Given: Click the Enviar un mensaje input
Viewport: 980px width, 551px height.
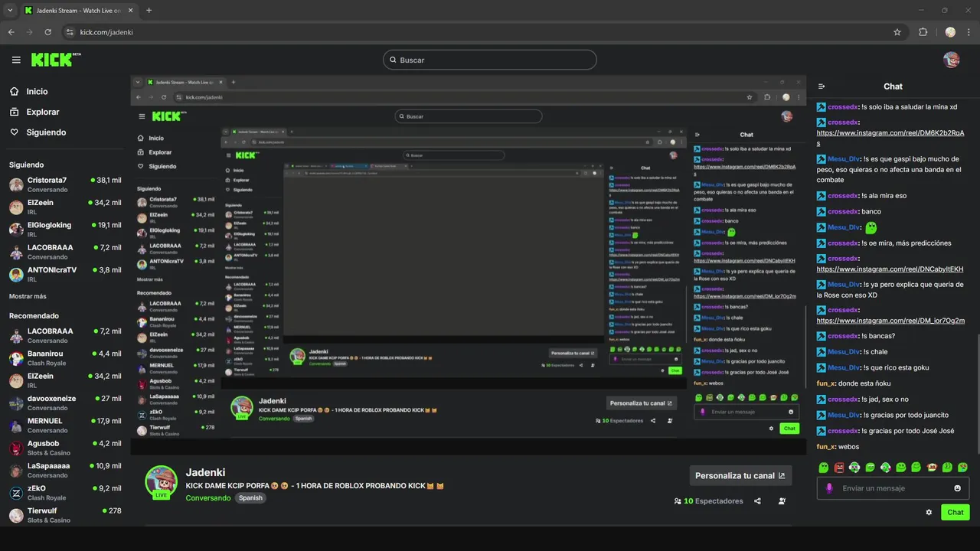Looking at the screenshot, I should (893, 488).
